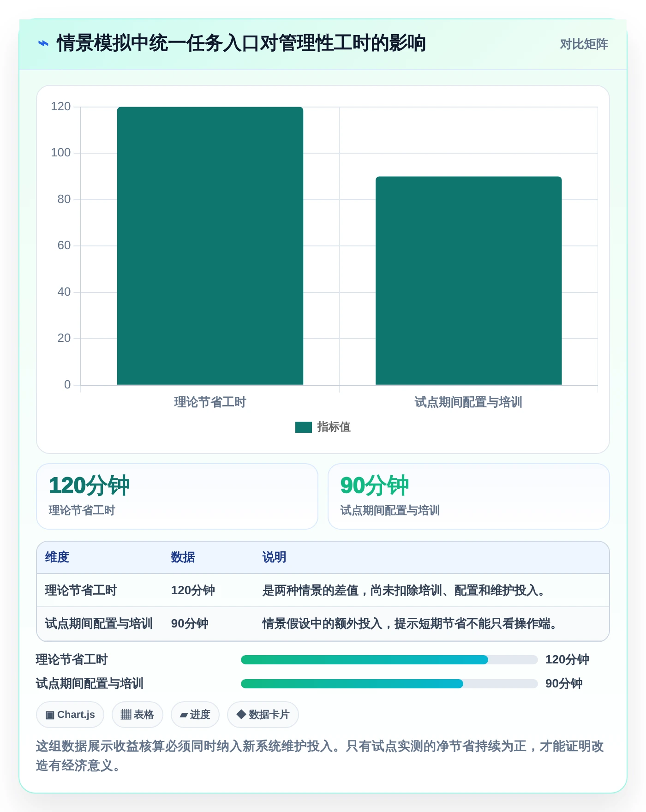Click the square icon in Chart.js chip
The height and width of the screenshot is (812, 646).
50,715
